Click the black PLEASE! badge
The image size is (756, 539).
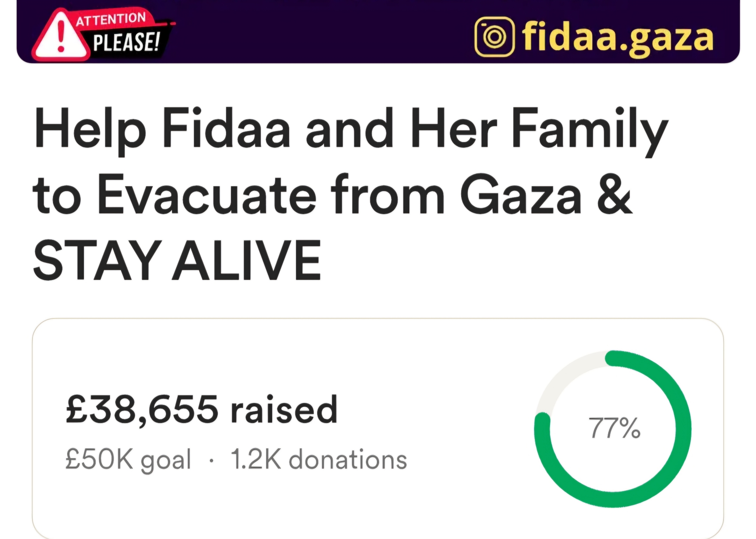point(127,42)
